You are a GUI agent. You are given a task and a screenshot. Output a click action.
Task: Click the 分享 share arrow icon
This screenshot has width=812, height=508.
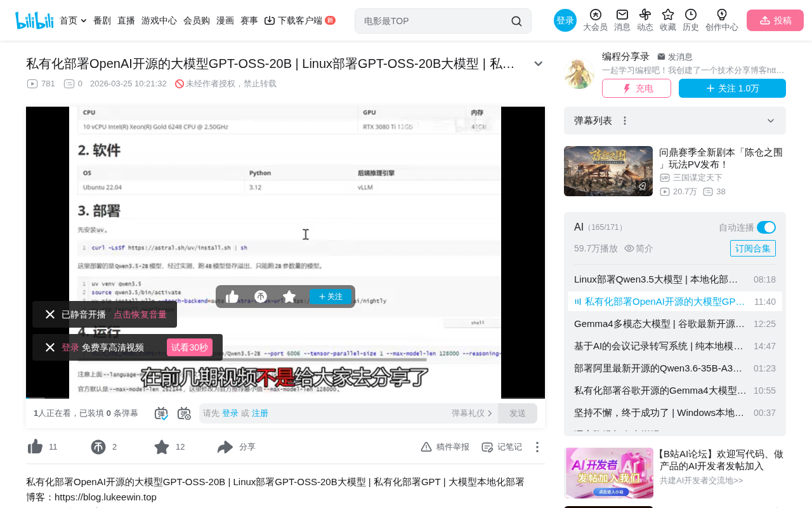coord(225,447)
